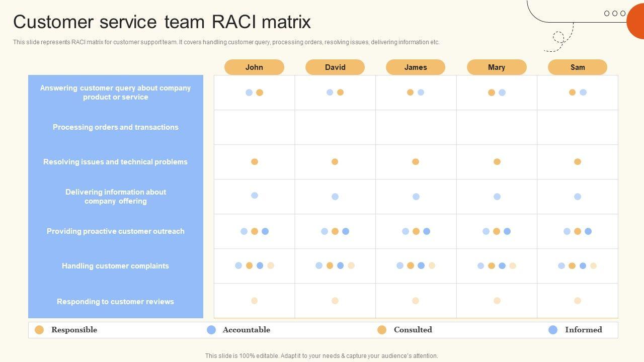
Task: Click the 'Responsible' legend label
Action: [74, 330]
